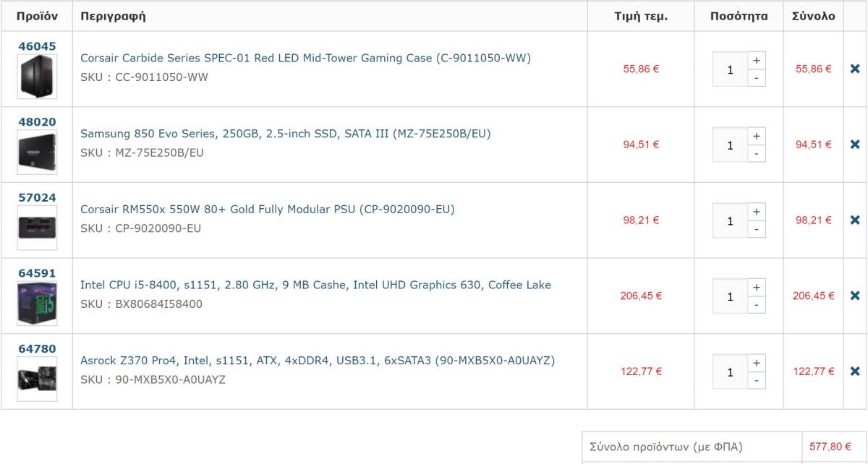Decrease quantity of Intel i5-8400 CPU
This screenshot has width=868, height=464.
tap(757, 304)
